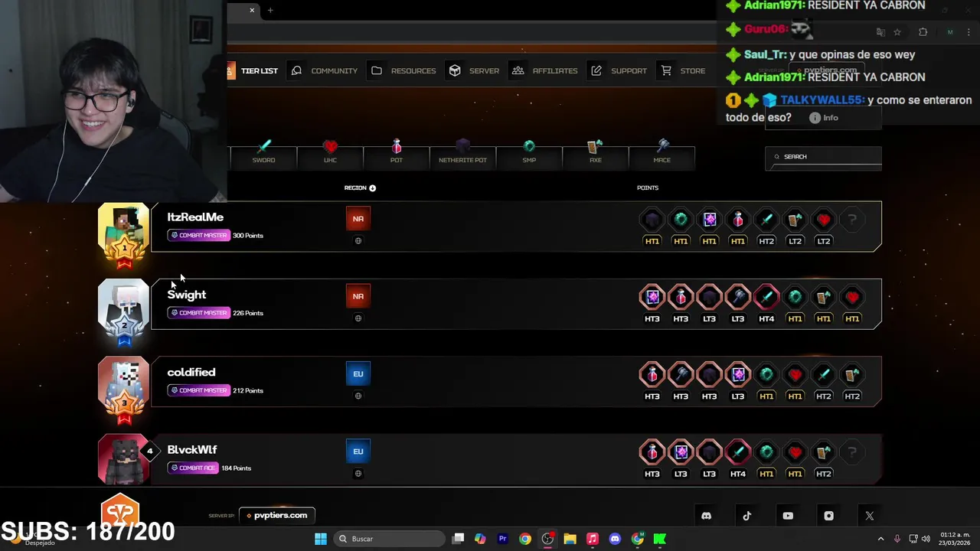Open the Support nav item

click(x=619, y=70)
